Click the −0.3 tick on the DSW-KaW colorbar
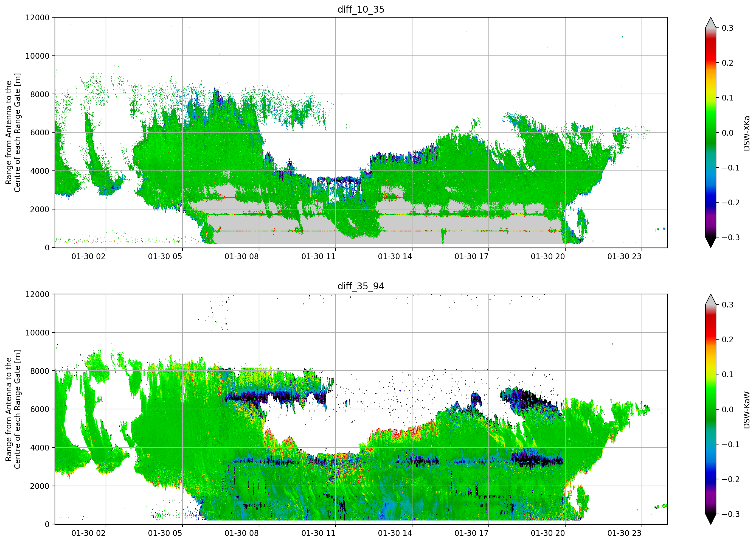Screen dimensions: 756x543 (x=731, y=514)
